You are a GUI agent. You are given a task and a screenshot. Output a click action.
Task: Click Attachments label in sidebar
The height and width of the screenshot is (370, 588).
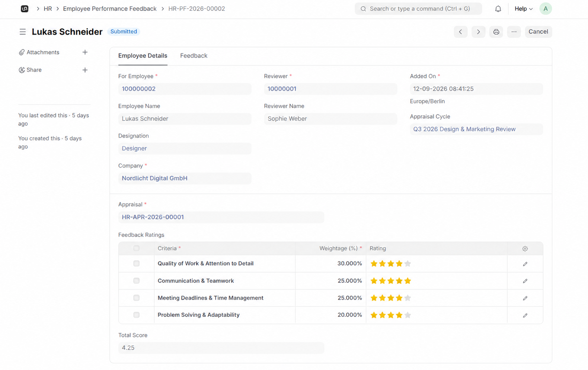(x=43, y=52)
